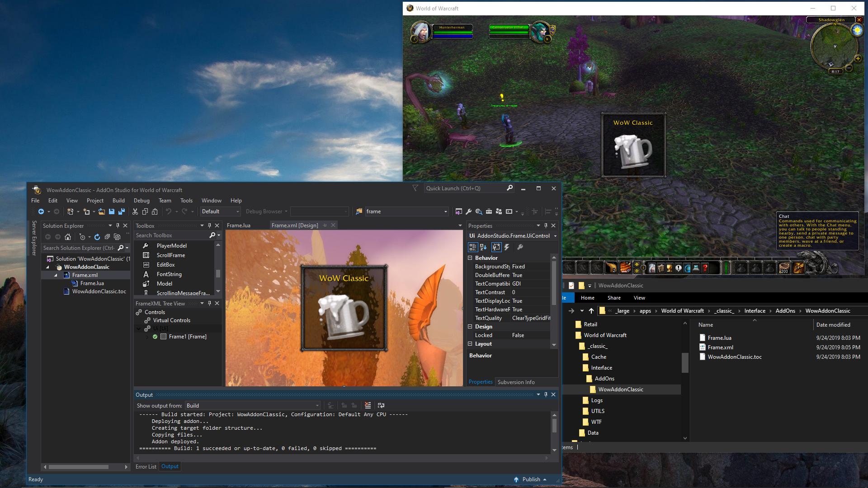Switch to the Frame.lua editor tab
Viewport: 868px width, 488px height.
[x=239, y=225]
